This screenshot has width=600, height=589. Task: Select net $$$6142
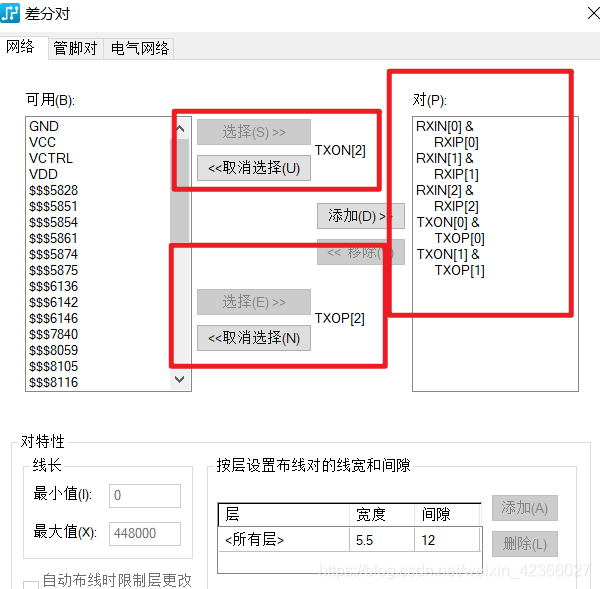[x=54, y=302]
